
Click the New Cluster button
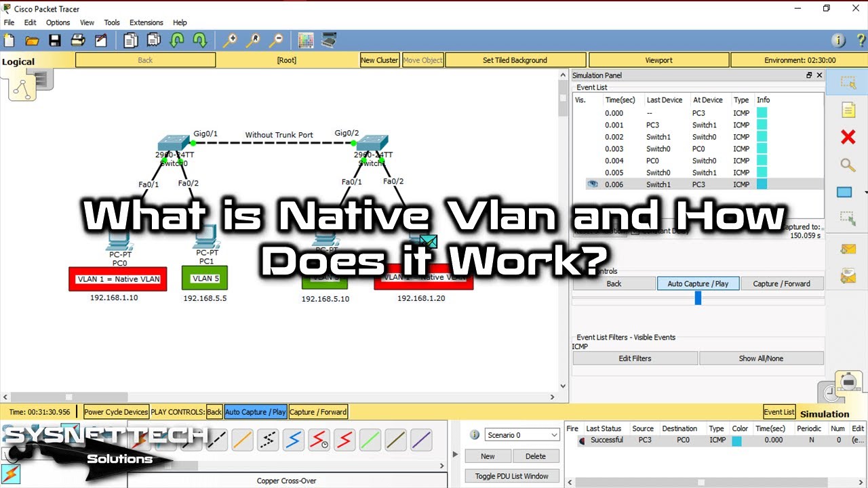(x=379, y=60)
